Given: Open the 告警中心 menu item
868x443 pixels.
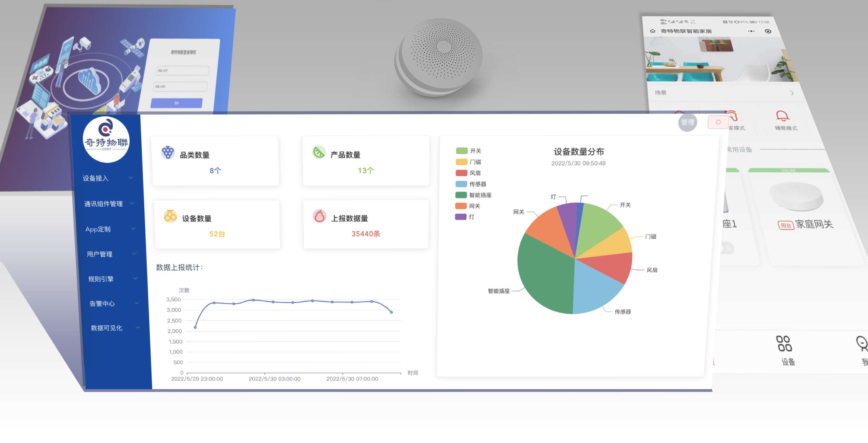Looking at the screenshot, I should pos(102,304).
